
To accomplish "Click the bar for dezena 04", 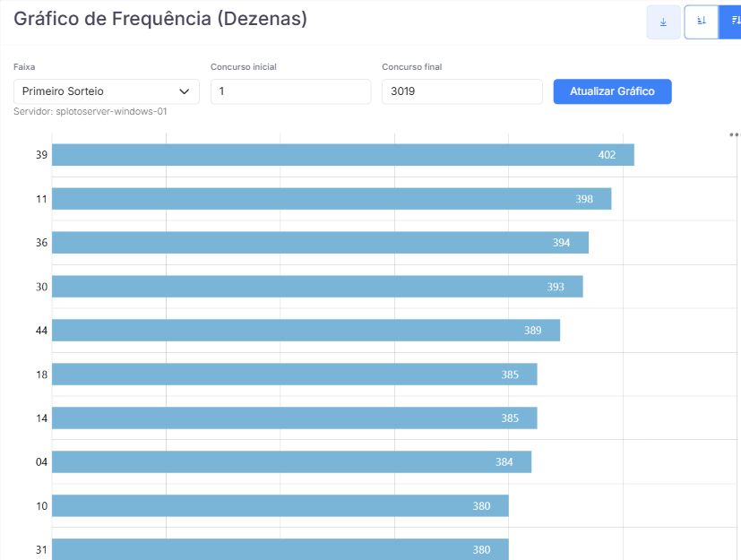I will coord(291,461).
